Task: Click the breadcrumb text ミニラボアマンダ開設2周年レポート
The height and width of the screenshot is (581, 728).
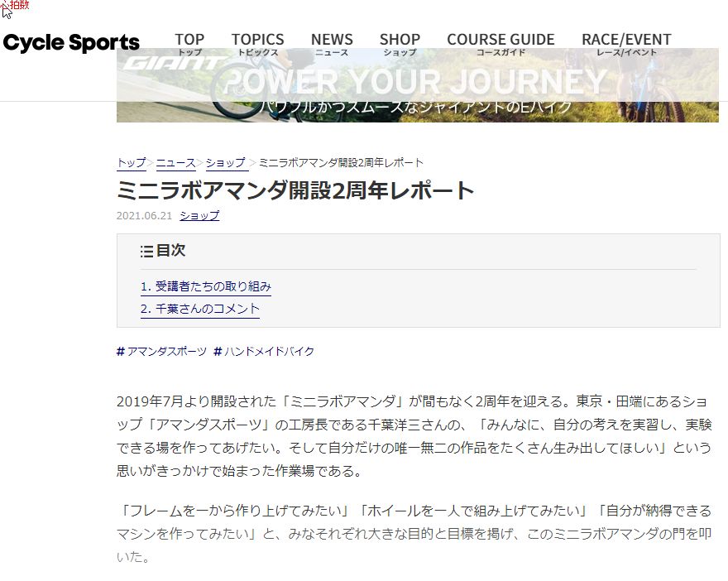Action: (x=341, y=163)
